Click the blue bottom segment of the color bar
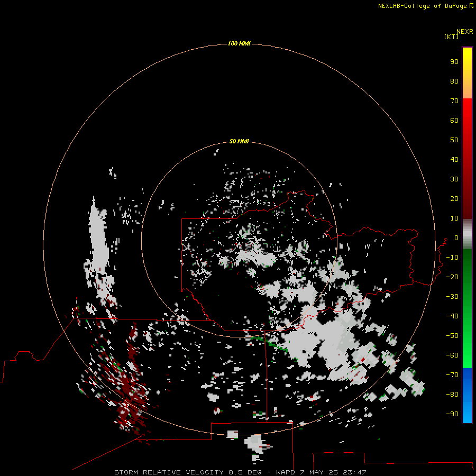476x476 pixels. point(467,396)
